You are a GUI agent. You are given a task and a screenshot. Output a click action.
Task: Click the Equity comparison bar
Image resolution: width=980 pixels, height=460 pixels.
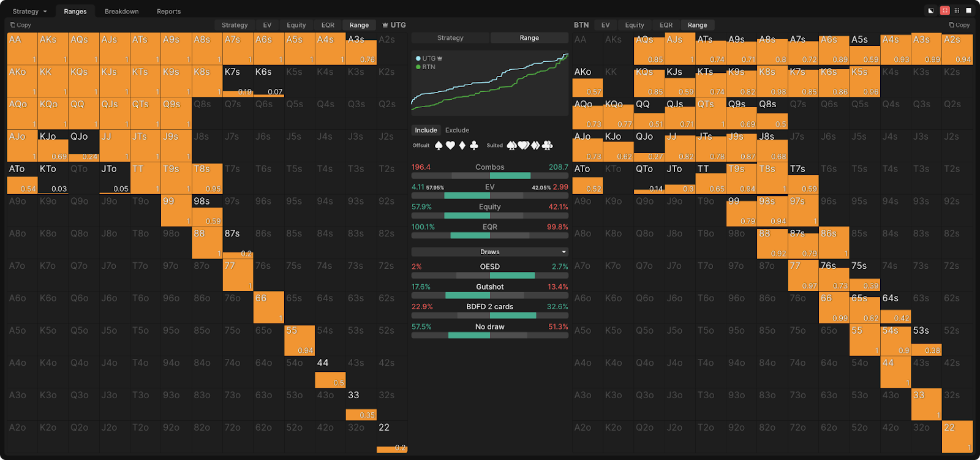pyautogui.click(x=490, y=216)
